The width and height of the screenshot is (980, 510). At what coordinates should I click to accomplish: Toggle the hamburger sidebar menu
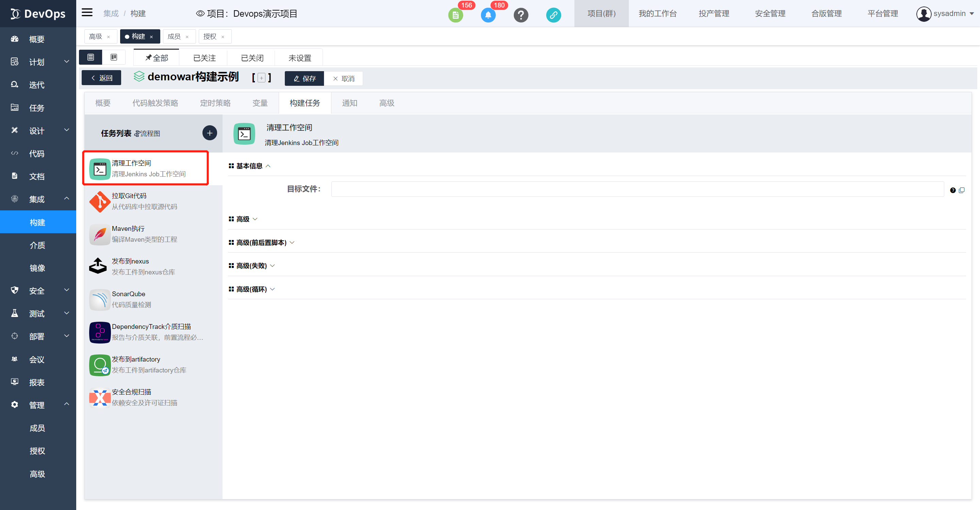87,13
